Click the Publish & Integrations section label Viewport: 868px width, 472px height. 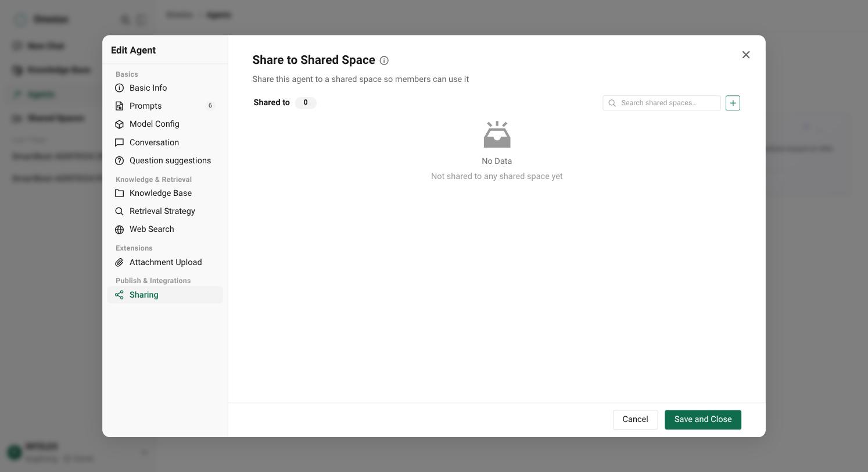point(153,281)
